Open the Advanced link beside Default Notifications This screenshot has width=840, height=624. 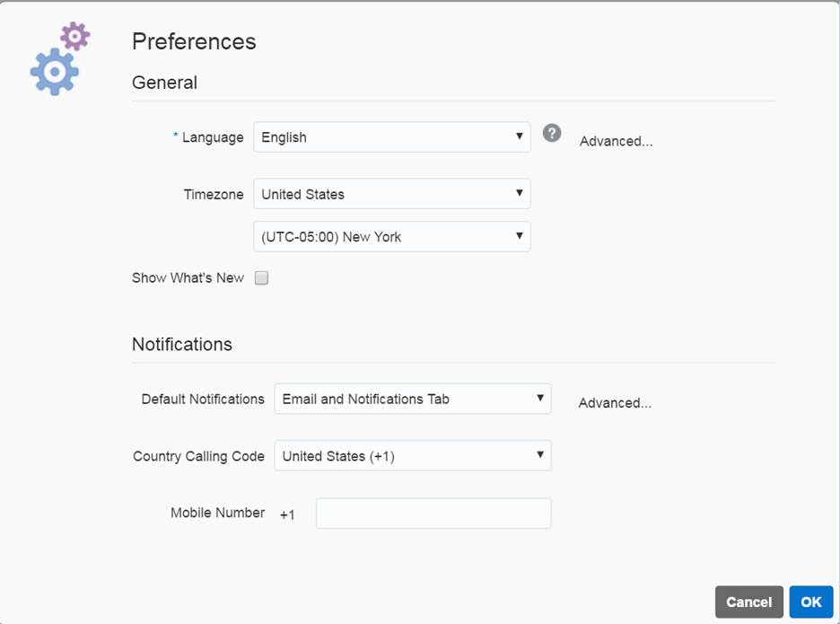615,403
